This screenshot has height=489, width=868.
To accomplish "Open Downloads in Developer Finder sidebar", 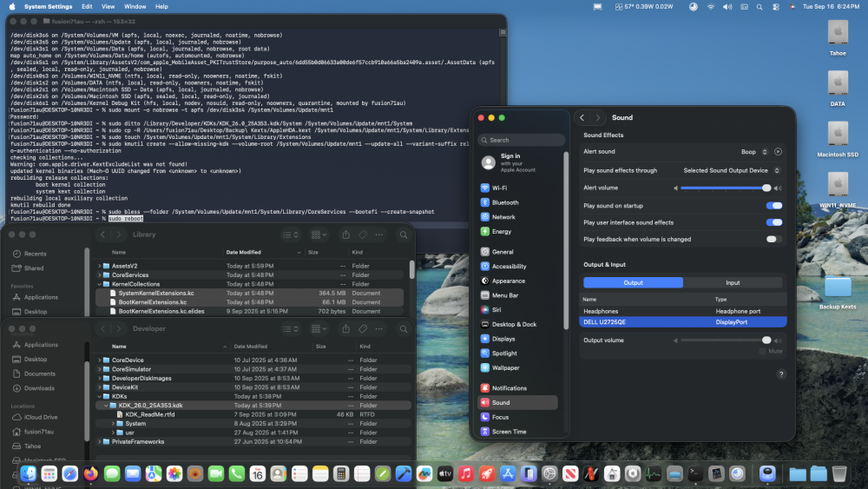I will point(39,388).
